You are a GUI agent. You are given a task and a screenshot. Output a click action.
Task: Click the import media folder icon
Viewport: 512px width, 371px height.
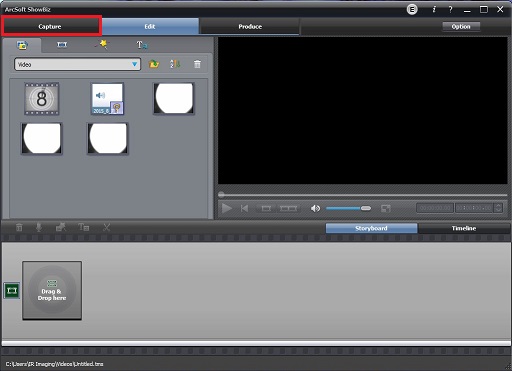point(154,64)
